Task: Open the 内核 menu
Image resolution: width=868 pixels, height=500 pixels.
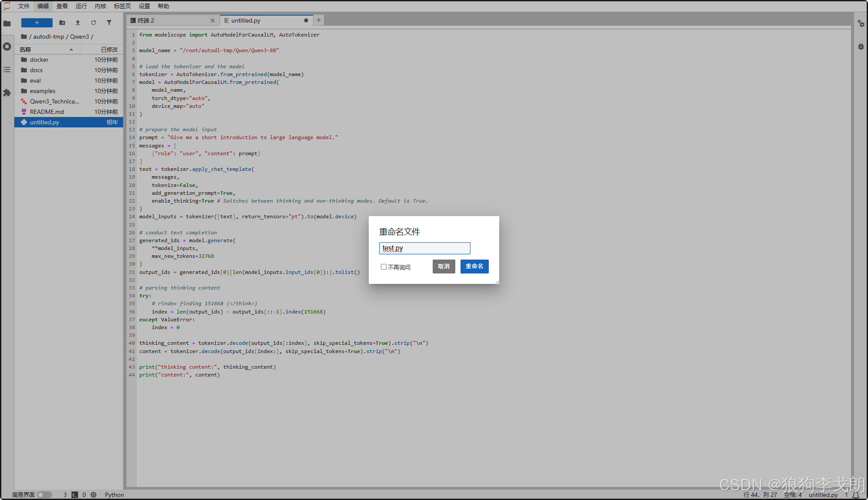Action: pyautogui.click(x=100, y=6)
